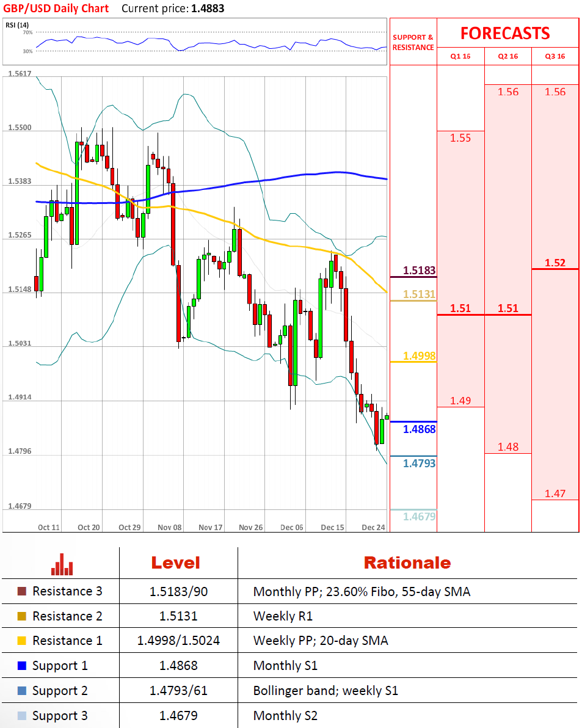Viewport: 582px width, 728px height.
Task: Click the FORECASTS heading
Action: 505,34
